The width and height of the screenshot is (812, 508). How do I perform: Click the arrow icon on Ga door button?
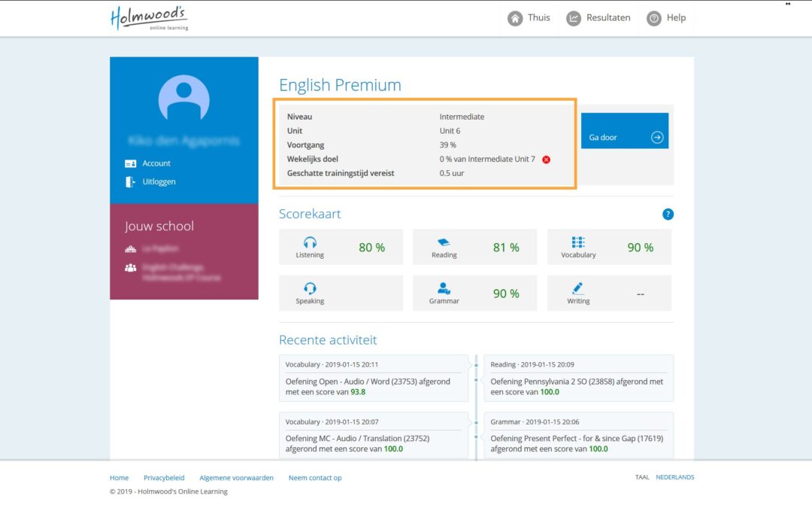click(x=657, y=138)
